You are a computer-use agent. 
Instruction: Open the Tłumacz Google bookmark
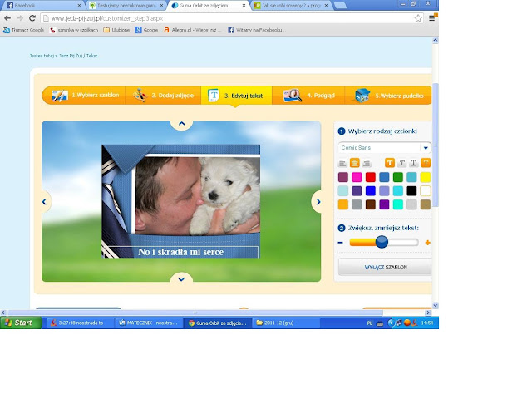click(24, 30)
